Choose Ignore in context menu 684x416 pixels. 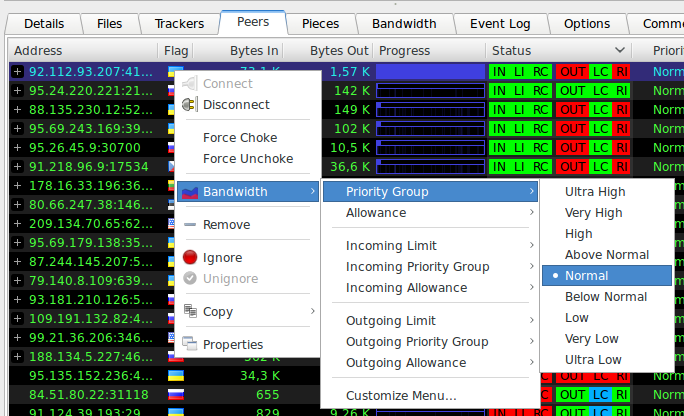click(x=247, y=257)
